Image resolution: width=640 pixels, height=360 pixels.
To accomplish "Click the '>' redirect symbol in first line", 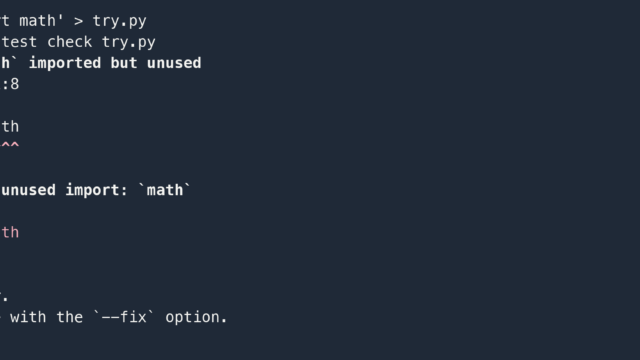I will [x=79, y=21].
